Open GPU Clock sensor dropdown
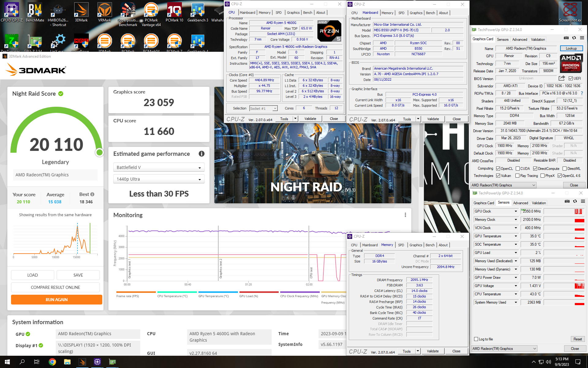The image size is (588, 368). coord(516,211)
